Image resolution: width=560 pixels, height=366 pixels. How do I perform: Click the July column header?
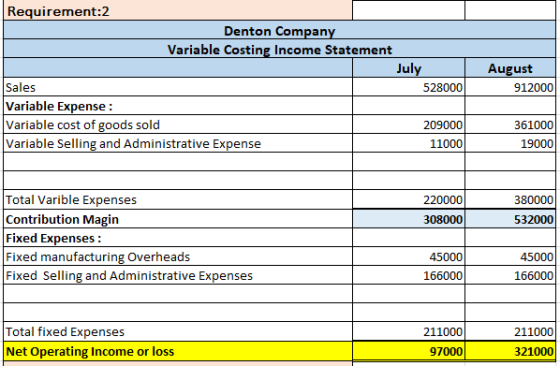click(409, 68)
